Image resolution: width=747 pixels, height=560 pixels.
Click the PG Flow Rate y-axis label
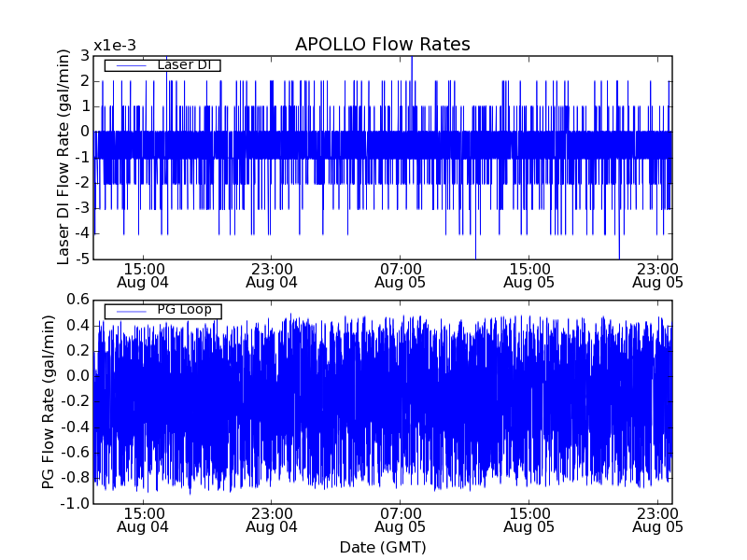point(49,401)
